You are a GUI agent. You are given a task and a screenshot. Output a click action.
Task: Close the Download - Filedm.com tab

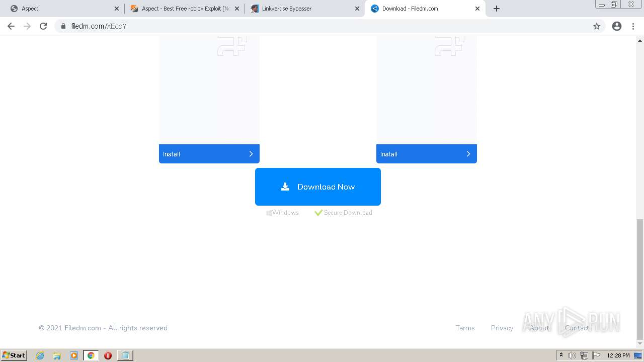click(x=477, y=9)
